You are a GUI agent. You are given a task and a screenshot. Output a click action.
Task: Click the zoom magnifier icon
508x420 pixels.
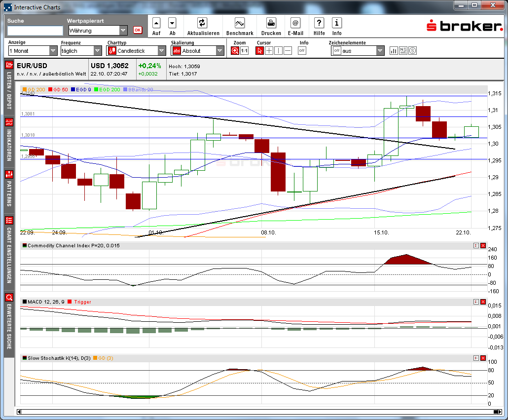pos(235,51)
